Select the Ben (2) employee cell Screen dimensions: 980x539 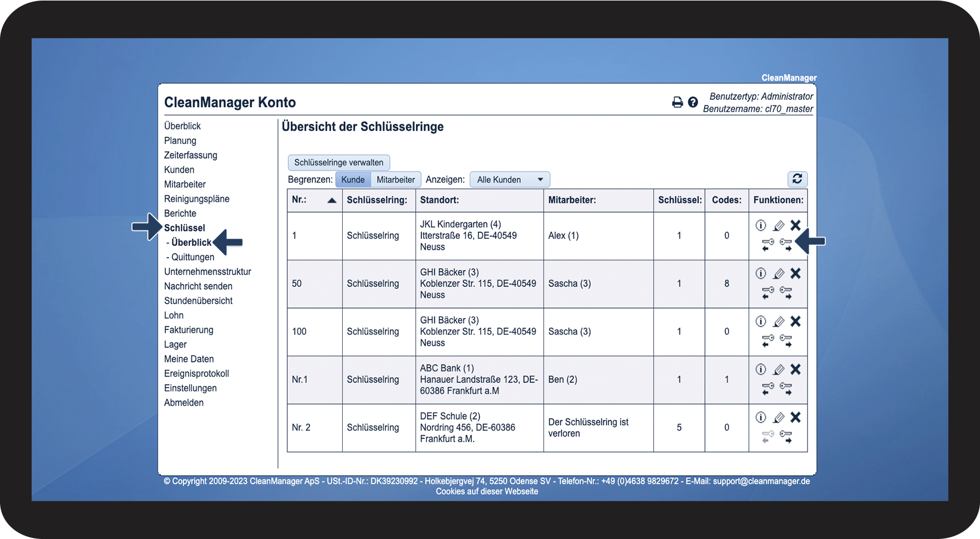coord(598,380)
